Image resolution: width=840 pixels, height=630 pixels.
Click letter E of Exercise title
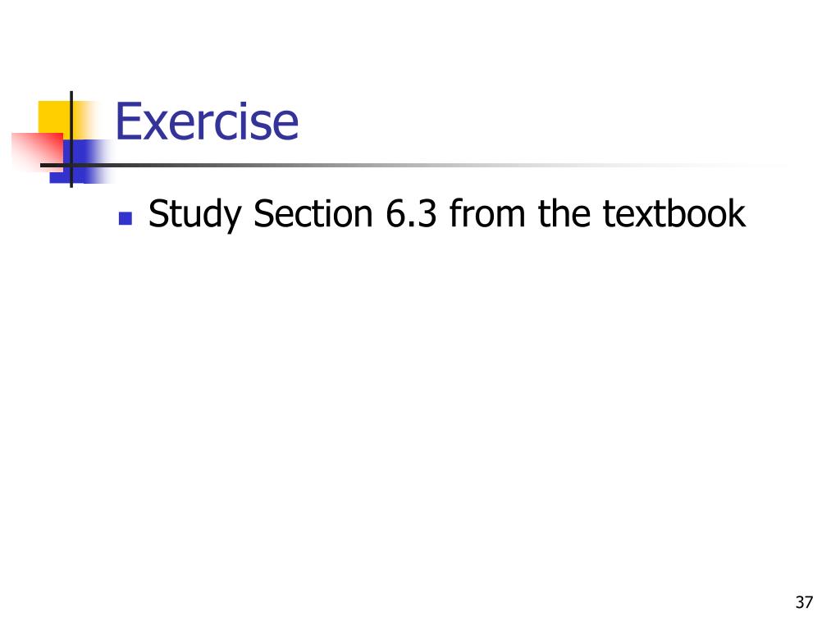tap(128, 122)
